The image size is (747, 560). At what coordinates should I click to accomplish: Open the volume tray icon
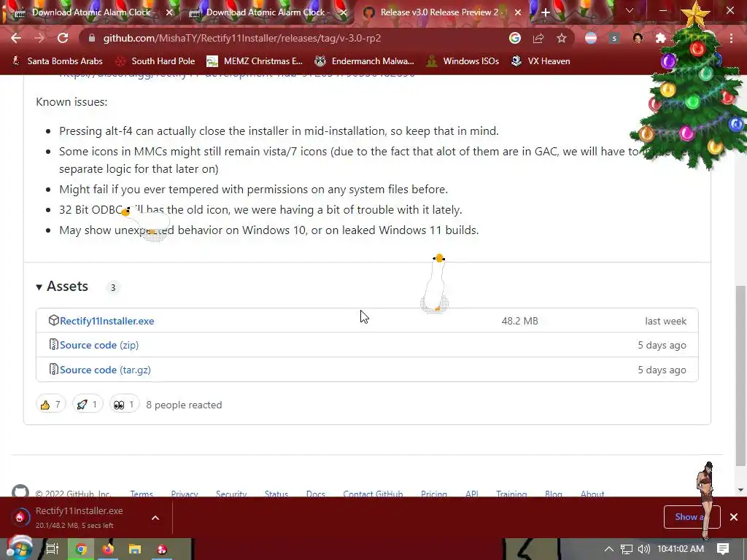[643, 549]
